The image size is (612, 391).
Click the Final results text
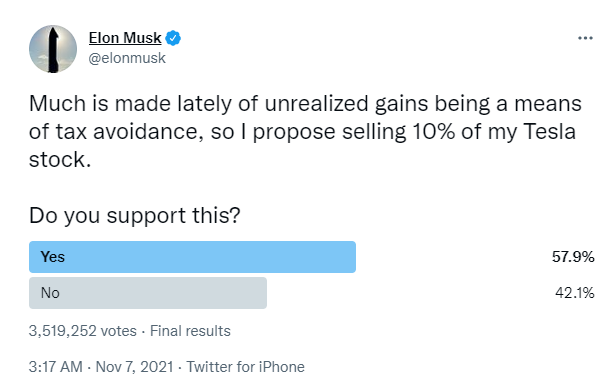coord(190,331)
